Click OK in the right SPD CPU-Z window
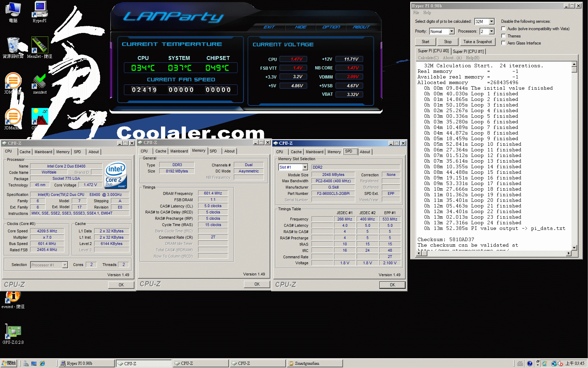This screenshot has height=368, width=588. click(392, 285)
